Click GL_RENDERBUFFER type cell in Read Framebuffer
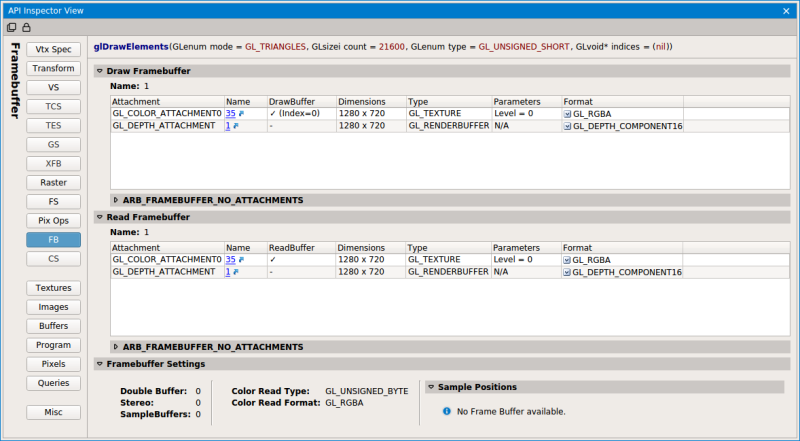 (448, 272)
